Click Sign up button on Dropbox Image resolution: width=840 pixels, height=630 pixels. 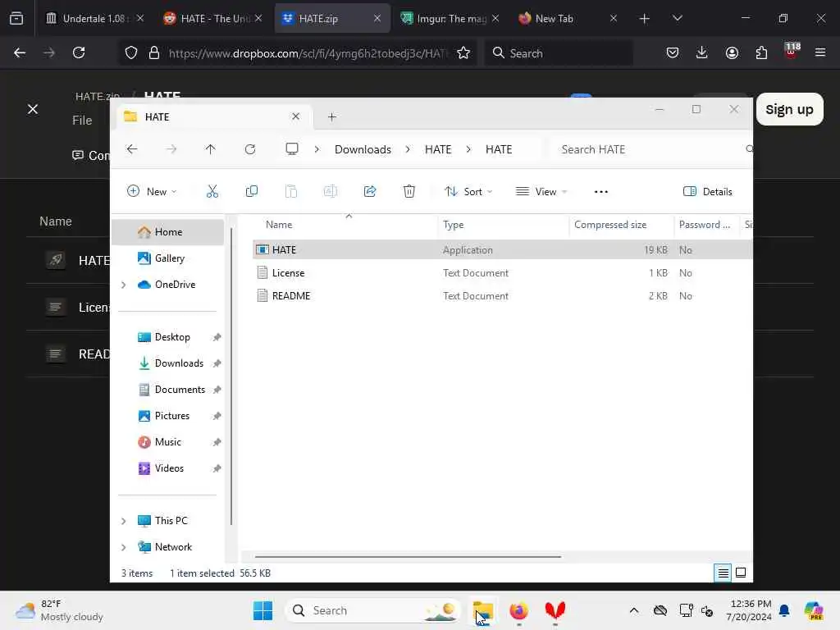point(789,109)
